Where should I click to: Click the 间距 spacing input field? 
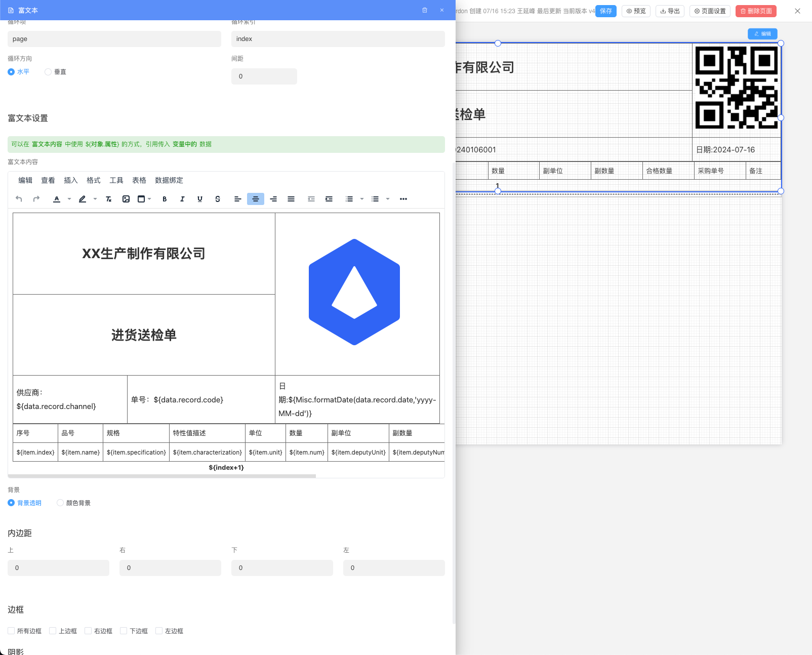[264, 76]
